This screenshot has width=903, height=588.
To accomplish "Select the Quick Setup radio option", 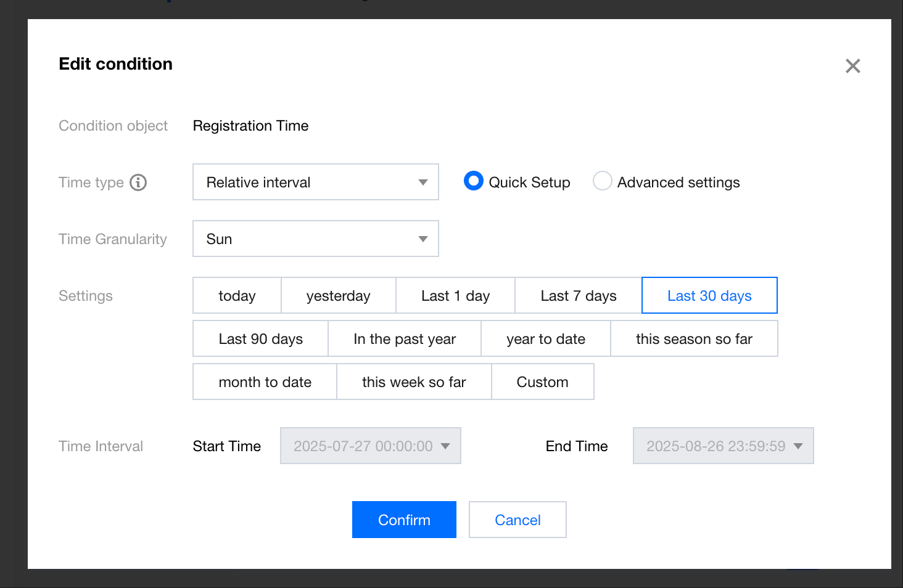I will [x=474, y=181].
